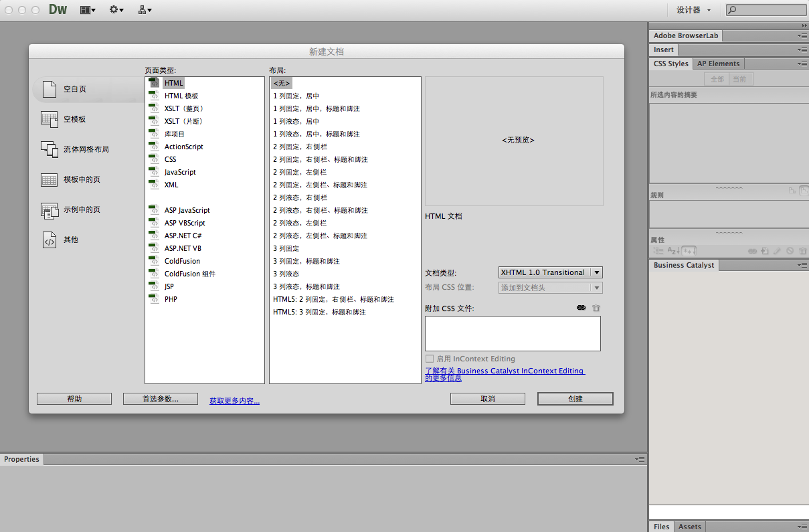Screen dimensions: 809x532
Task: Click the search field in title bar
Action: (x=766, y=10)
